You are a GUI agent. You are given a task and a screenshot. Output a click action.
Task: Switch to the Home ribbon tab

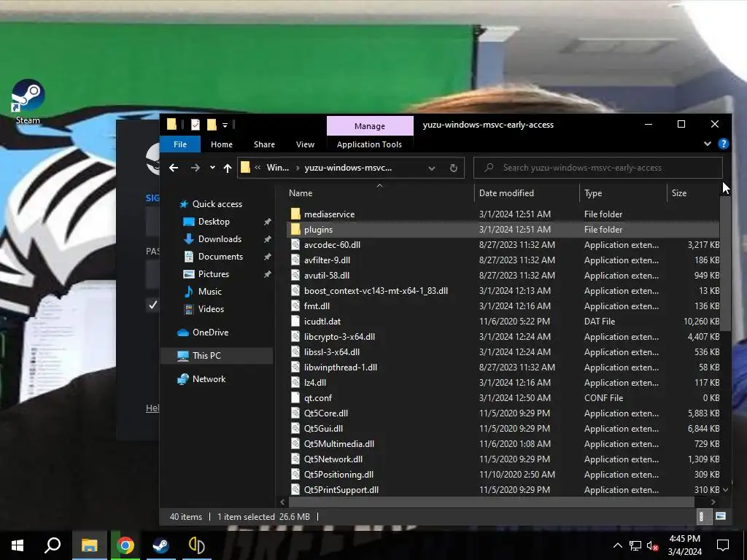222,144
